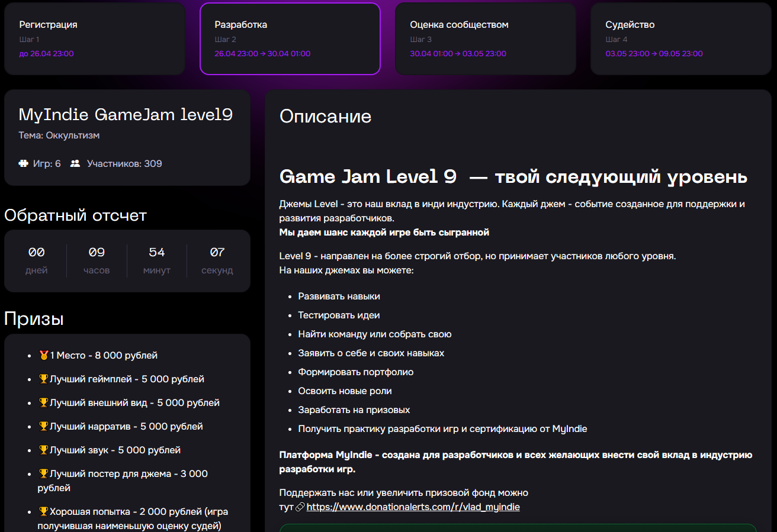Click the "Лучший постер для джема" prize text
The width and height of the screenshot is (777, 532).
(123, 481)
